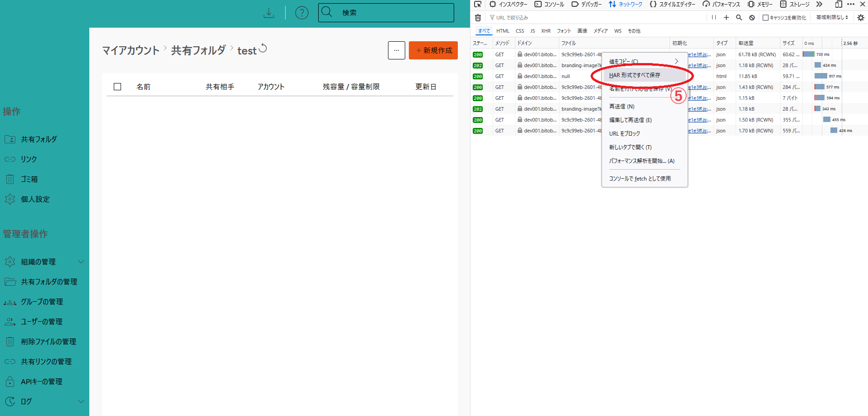Screen dimensions: 868x416
Task: Activate the element picker tool
Action: pos(478,5)
